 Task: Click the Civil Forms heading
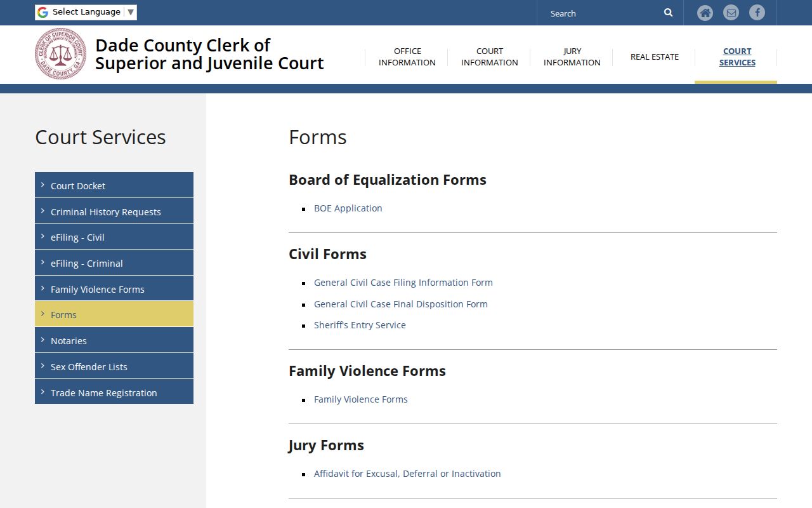click(327, 254)
